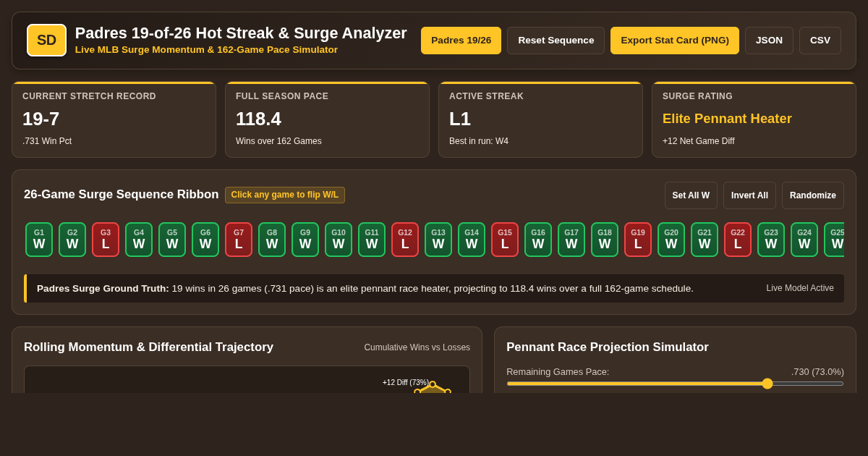Flip game G4 result

(x=139, y=240)
